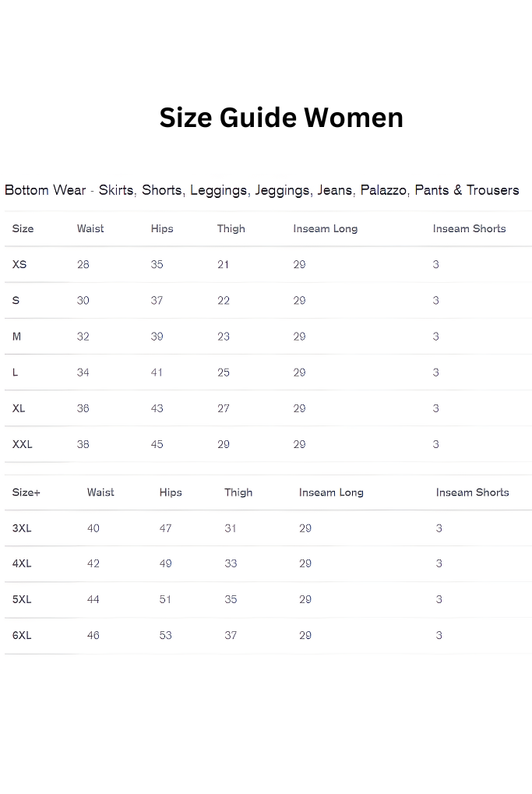Image resolution: width=532 pixels, height=794 pixels.
Task: Select the XXL size row label
Action: coord(23,444)
